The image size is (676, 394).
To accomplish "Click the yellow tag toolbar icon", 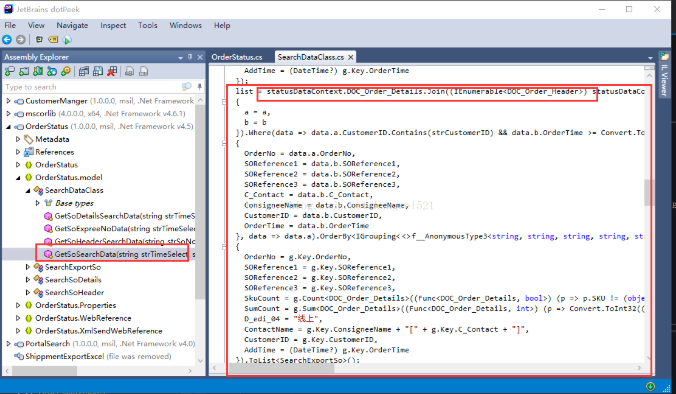I will pos(53,40).
